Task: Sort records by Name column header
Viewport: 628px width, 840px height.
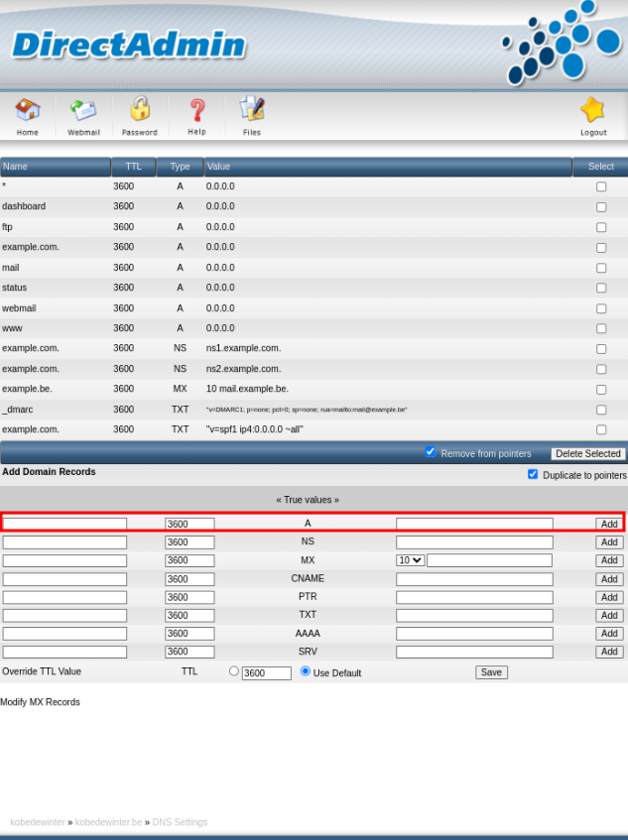Action: coord(56,167)
